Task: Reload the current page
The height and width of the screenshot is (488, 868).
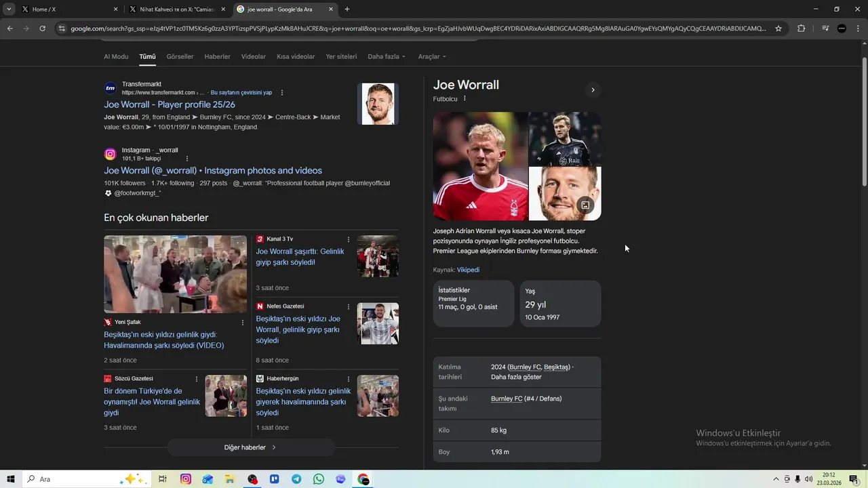Action: [42, 28]
